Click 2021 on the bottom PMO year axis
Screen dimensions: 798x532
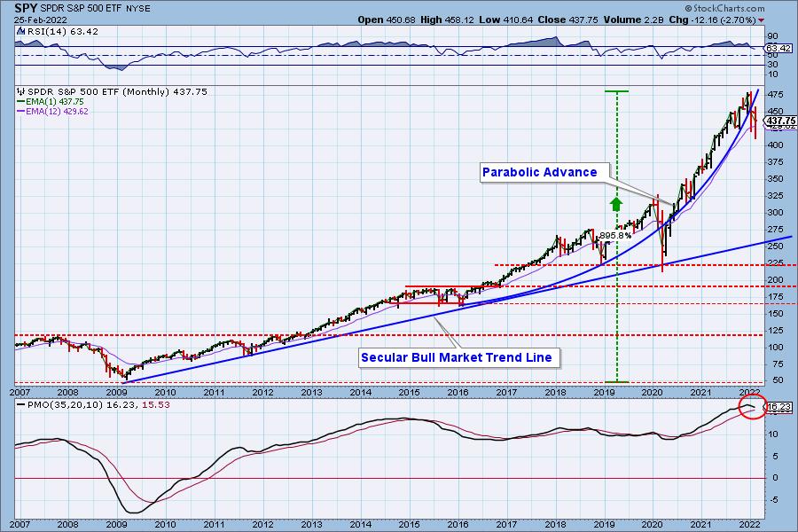(700, 524)
